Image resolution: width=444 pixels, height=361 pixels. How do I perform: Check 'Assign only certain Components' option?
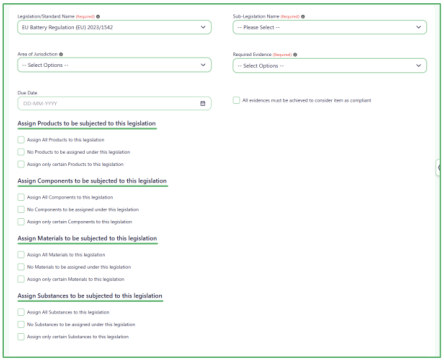[x=21, y=222]
